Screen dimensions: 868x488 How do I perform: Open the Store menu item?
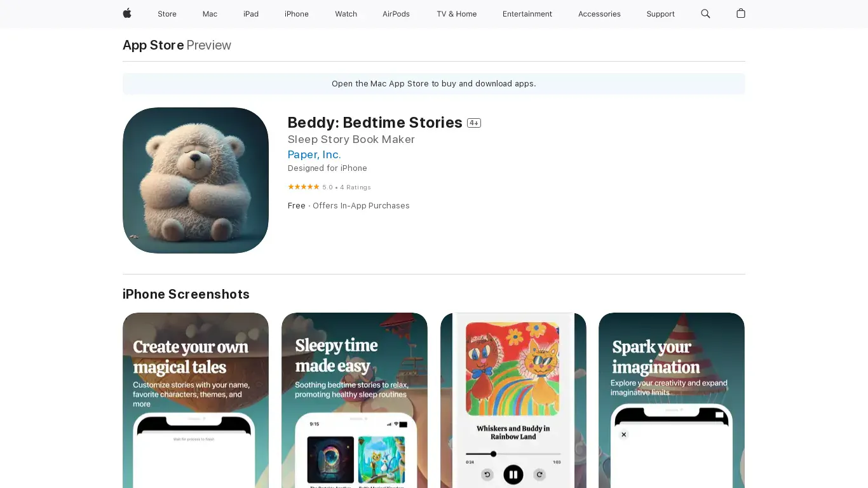click(x=167, y=14)
